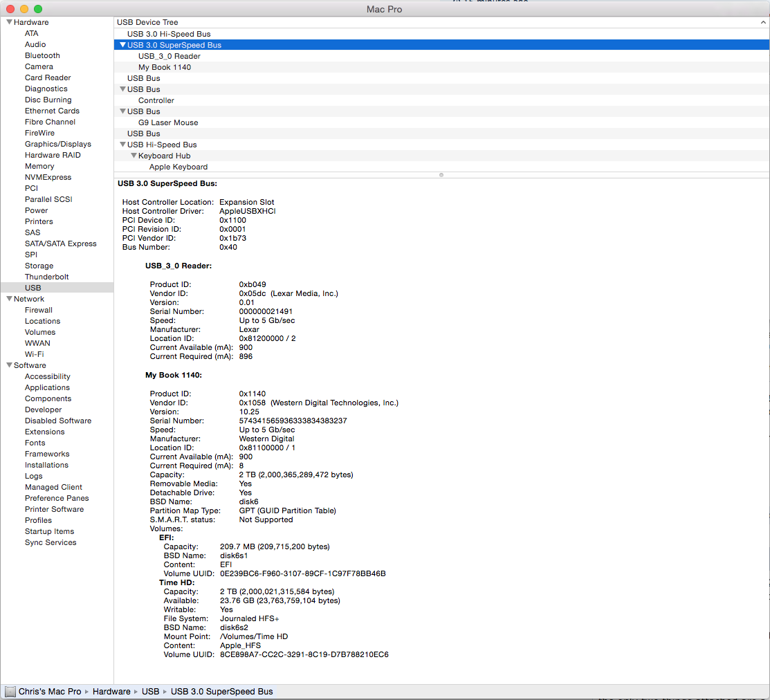This screenshot has width=770, height=700.
Task: Collapse the Software section triangle
Action: coord(9,365)
